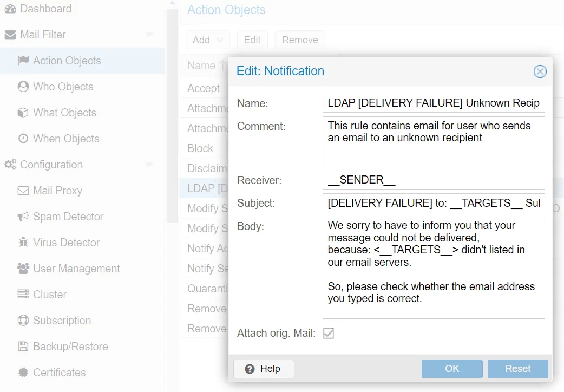Open Help for the Notification dialog
564x392 pixels.
click(x=264, y=369)
